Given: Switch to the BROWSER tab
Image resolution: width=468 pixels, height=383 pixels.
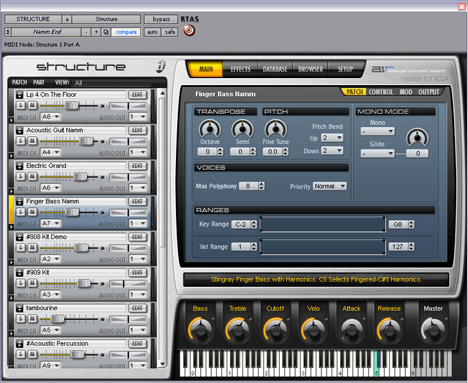Looking at the screenshot, I should (310, 69).
